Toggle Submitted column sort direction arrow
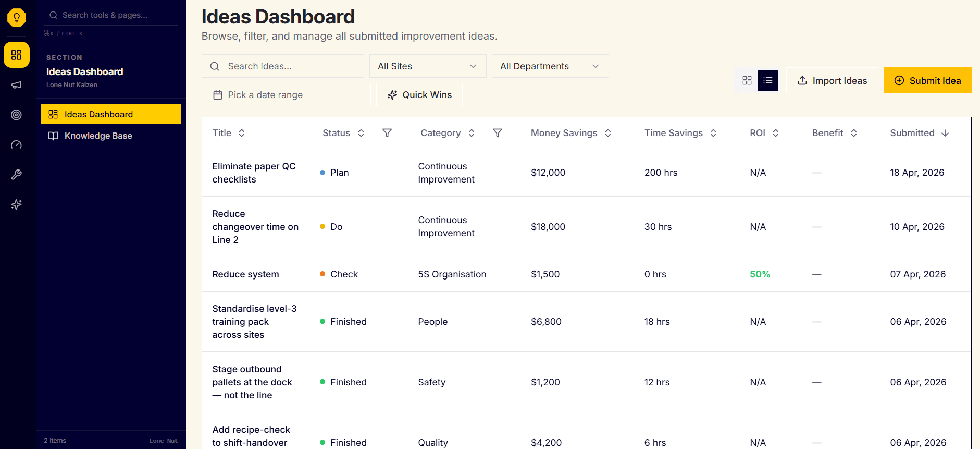This screenshot has width=980, height=449. point(945,133)
